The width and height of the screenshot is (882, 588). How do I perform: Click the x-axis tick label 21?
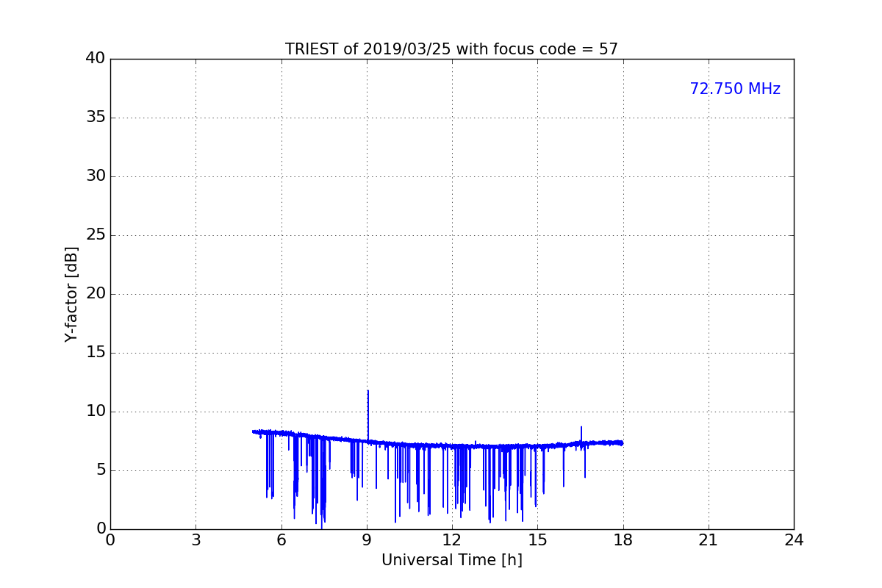click(709, 540)
